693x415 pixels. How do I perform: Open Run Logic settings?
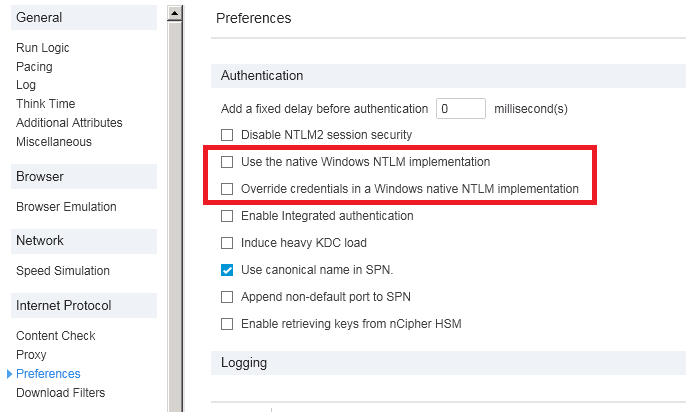pos(43,48)
